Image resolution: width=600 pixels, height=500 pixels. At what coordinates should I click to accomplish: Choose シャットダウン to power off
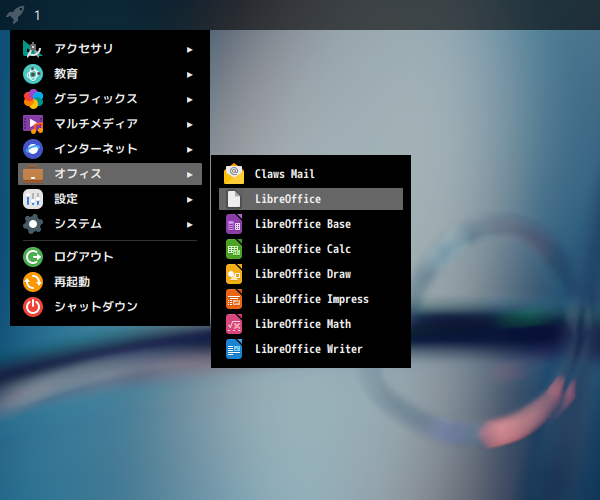(x=110, y=307)
